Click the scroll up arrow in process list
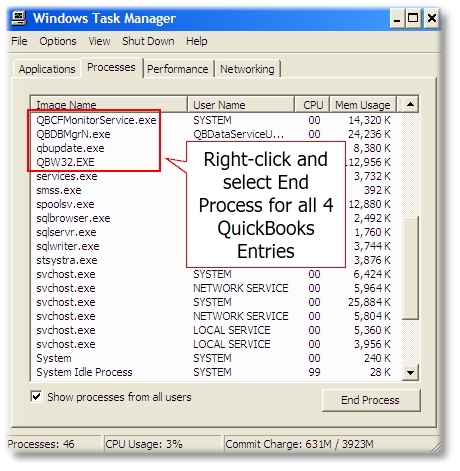Viewport: 460px width, 471px height. (410, 105)
